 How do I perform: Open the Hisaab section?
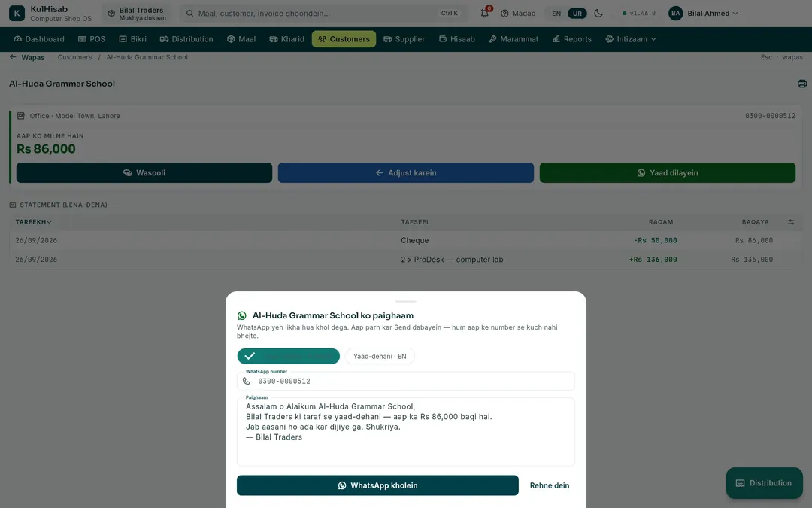pyautogui.click(x=457, y=39)
